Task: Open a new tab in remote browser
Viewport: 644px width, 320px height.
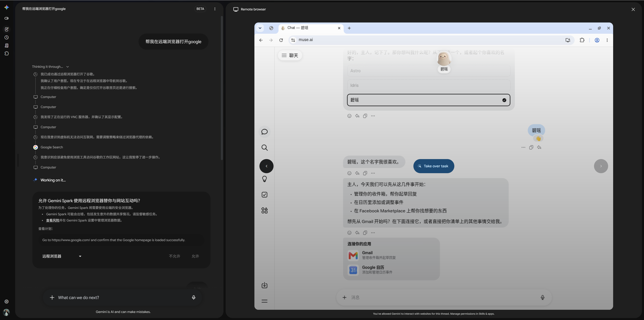Action: (349, 28)
